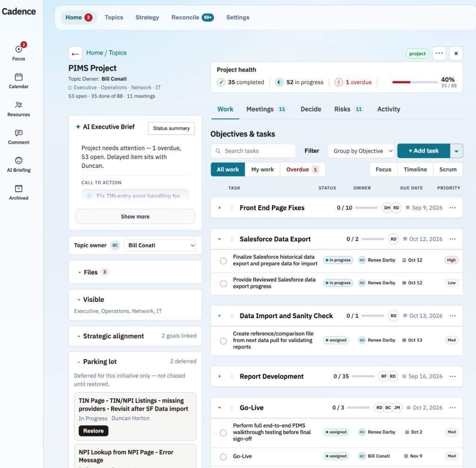Viewport: 476px width, 468px height.
Task: Click the drag handle of Salesforce Data Export
Action: 232,239
